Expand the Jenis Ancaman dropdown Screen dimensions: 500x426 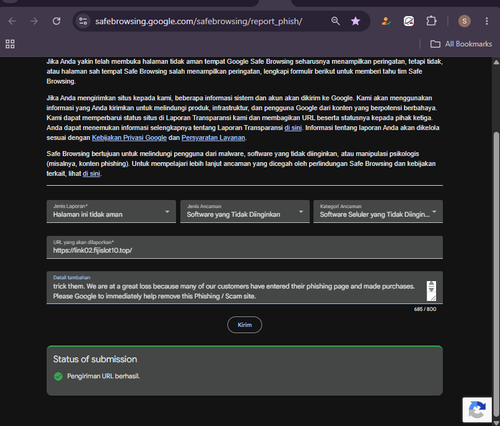pos(245,211)
